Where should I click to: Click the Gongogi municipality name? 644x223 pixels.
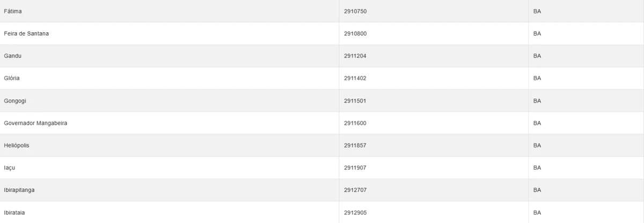point(14,101)
